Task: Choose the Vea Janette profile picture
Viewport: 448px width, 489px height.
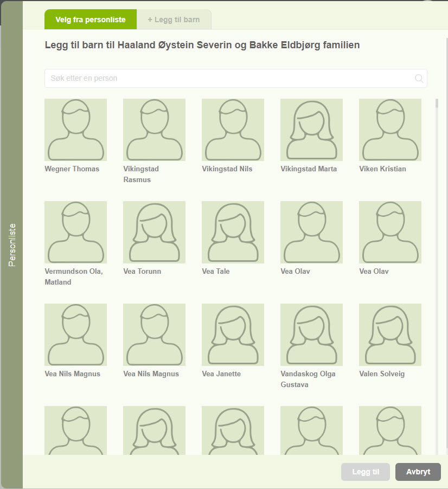Action: 233,334
